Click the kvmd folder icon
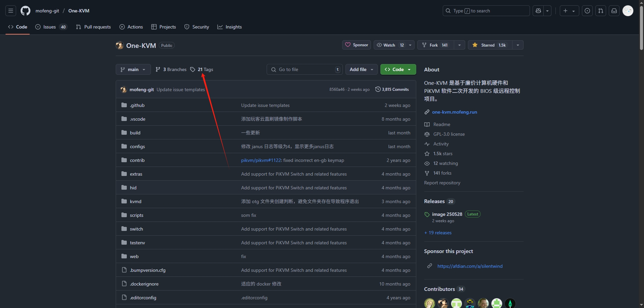 [124, 201]
